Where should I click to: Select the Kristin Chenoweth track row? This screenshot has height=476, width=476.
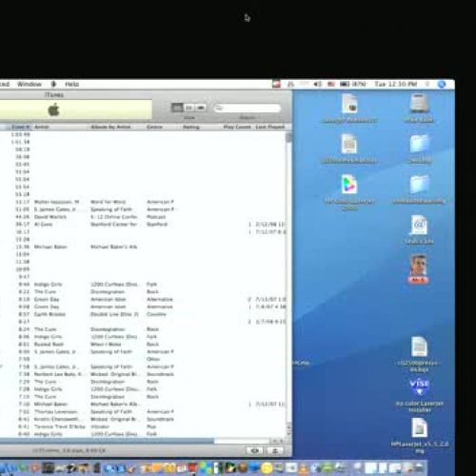[143, 419]
